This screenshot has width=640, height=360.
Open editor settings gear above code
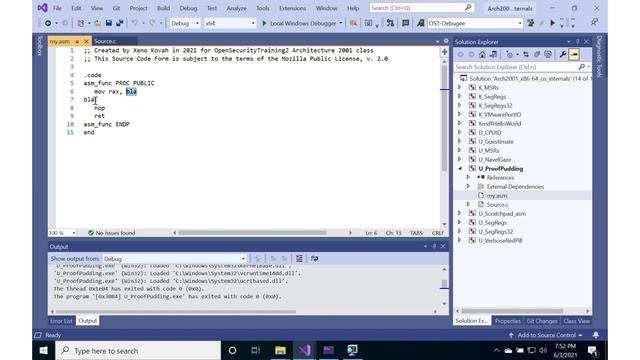446,41
